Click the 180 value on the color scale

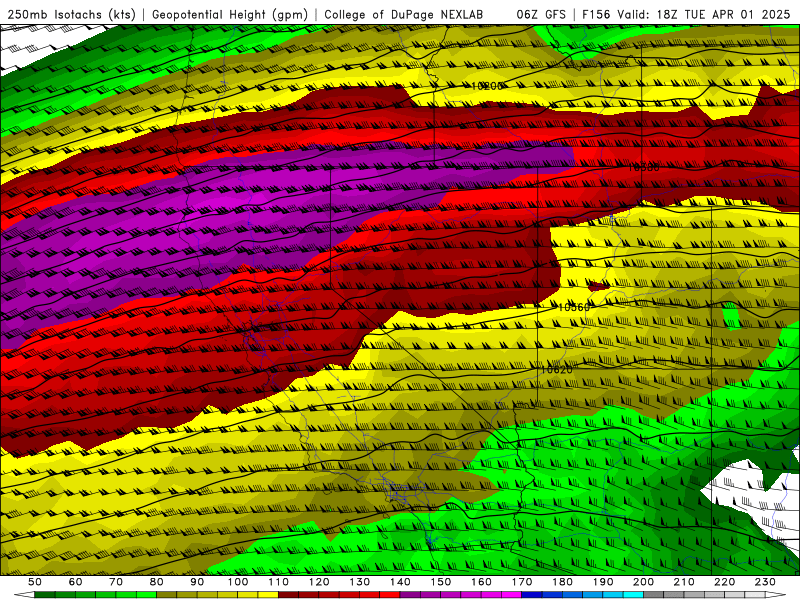click(x=562, y=582)
